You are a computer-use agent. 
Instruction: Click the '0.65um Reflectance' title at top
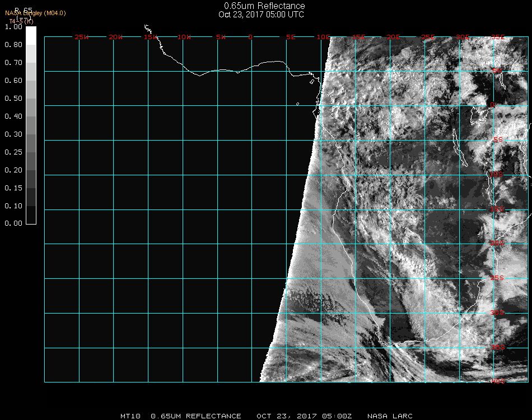coord(264,6)
